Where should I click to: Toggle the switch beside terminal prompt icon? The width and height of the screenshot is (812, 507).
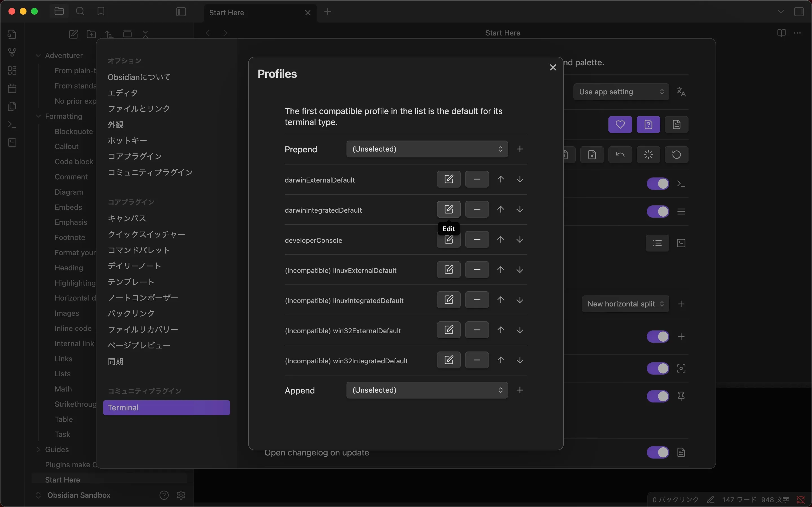pyautogui.click(x=658, y=184)
